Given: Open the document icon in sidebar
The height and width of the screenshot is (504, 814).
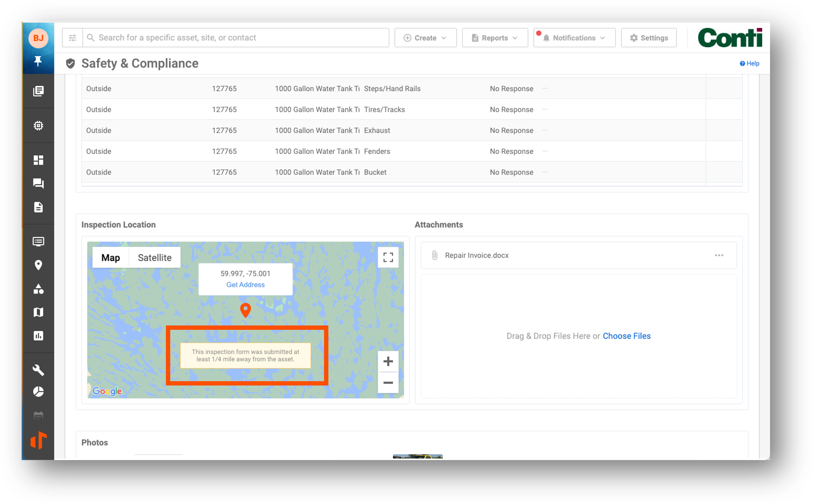Looking at the screenshot, I should [x=38, y=207].
